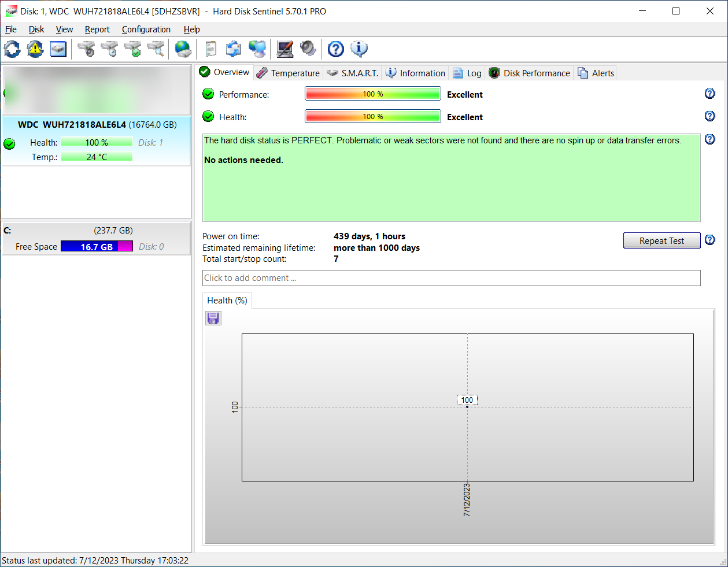Screen dimensions: 728x567
Task: Click the speaker sound toolbar icon
Action: pyautogui.click(x=308, y=49)
